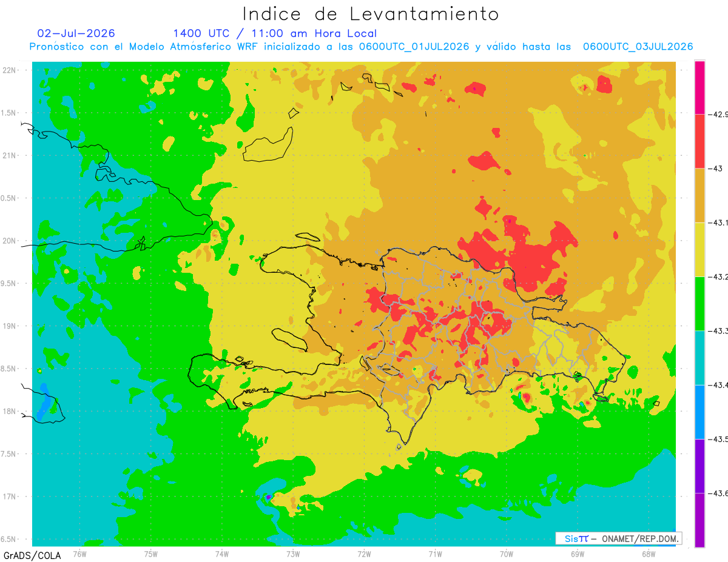
Task: Select the green legend swatch between -43.2 and -43.3
Action: (x=699, y=303)
